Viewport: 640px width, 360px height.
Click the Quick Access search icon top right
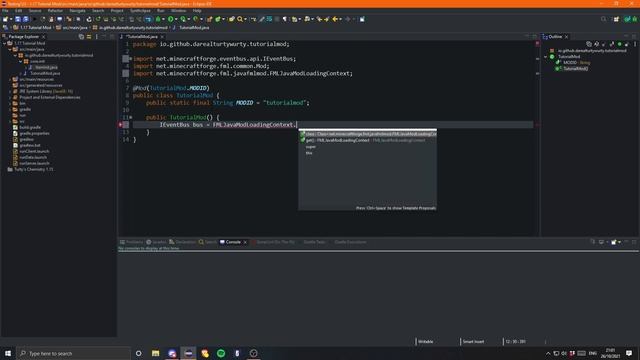point(603,19)
